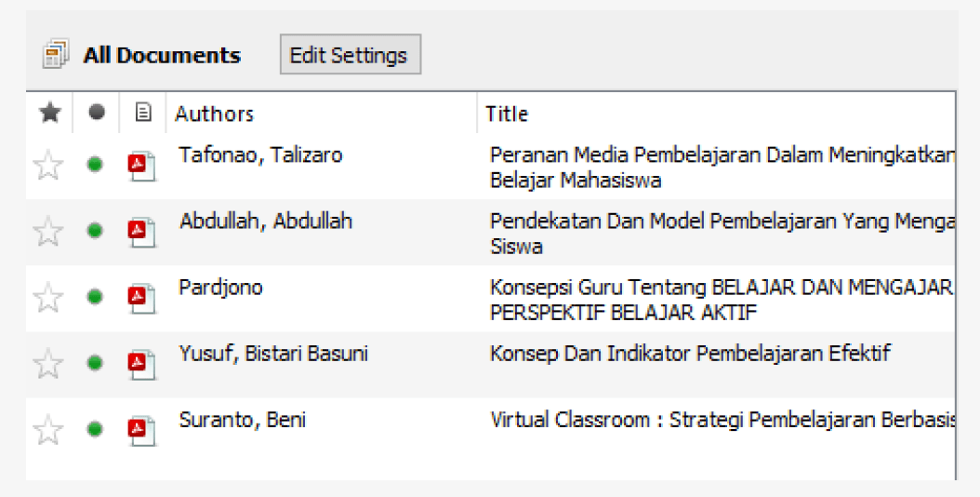Mark Tafonao, Talizaro as favorite
Screen dimensions: 980x497
[x=48, y=167]
